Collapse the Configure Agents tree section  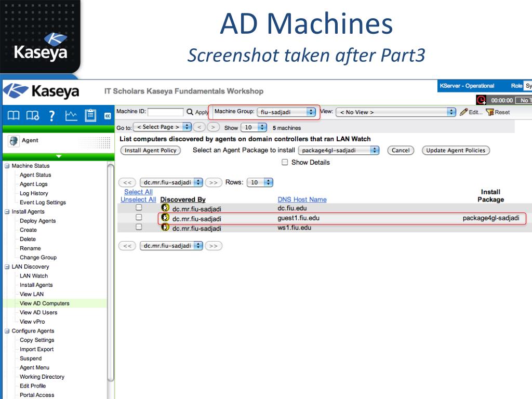click(7, 331)
